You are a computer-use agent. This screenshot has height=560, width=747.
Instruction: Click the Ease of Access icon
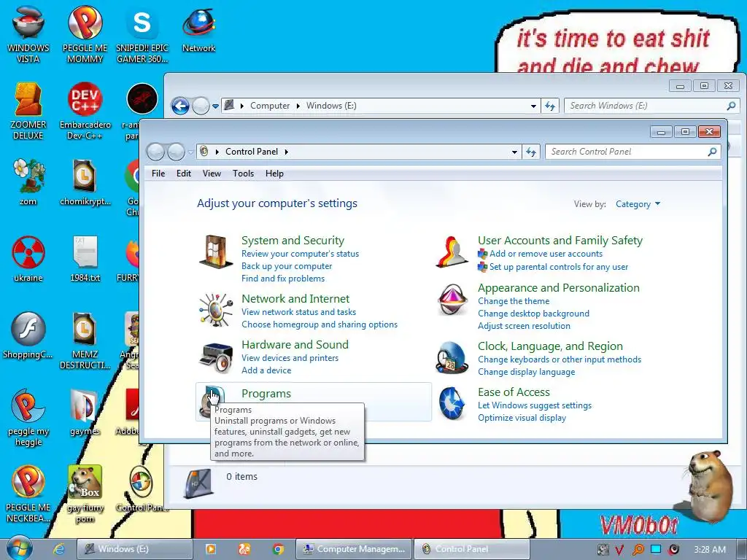tap(452, 404)
